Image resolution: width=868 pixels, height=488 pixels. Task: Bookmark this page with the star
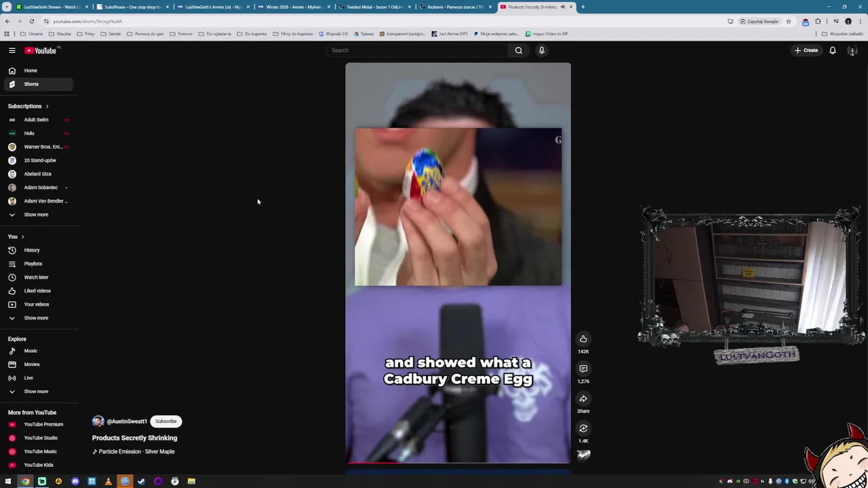pos(789,21)
